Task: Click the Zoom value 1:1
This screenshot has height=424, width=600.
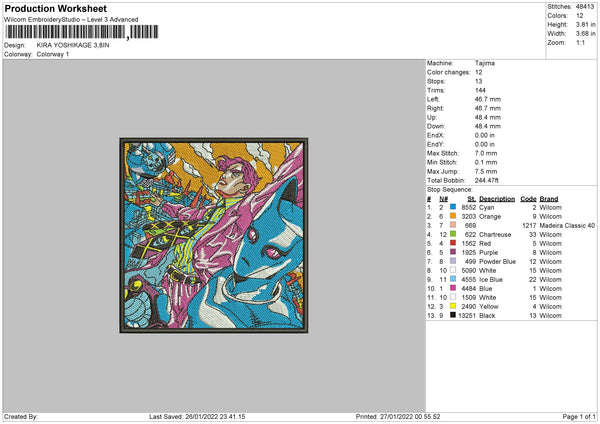Action: coord(580,42)
